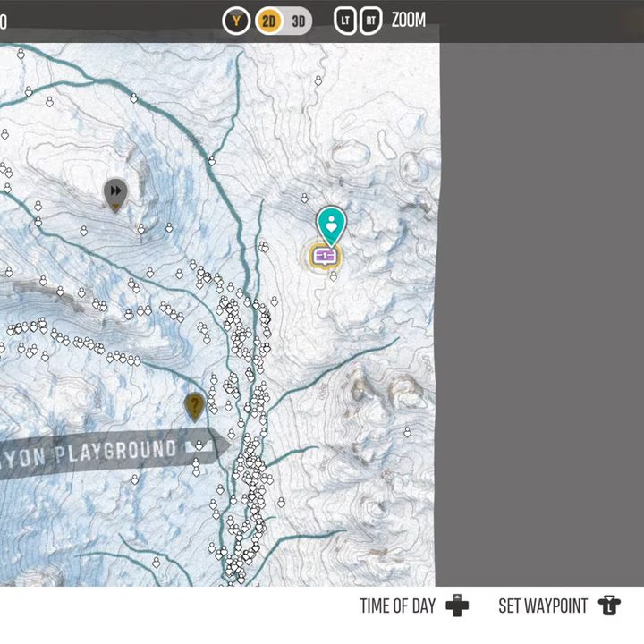Select the teal player location pin
The width and height of the screenshot is (644, 644).
click(332, 226)
